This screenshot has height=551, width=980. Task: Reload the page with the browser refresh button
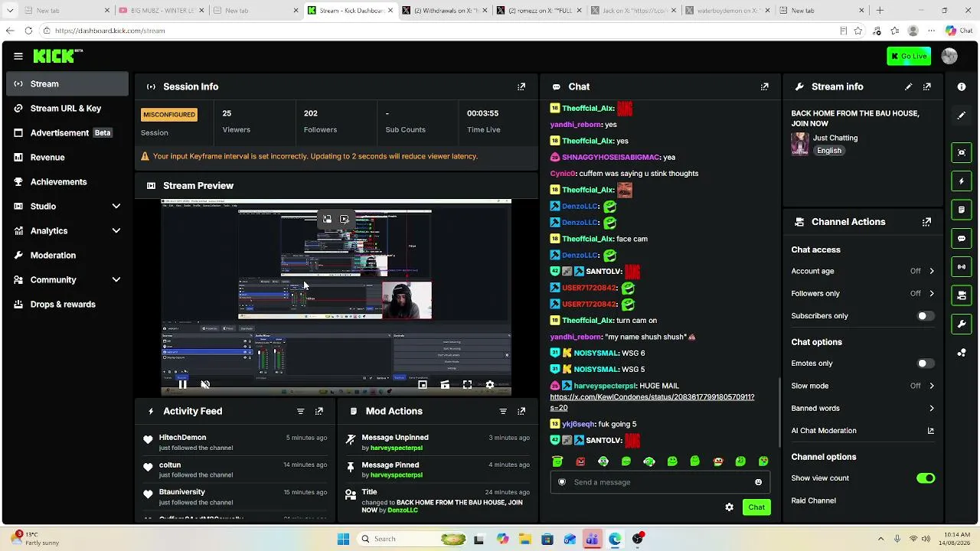tap(28, 31)
